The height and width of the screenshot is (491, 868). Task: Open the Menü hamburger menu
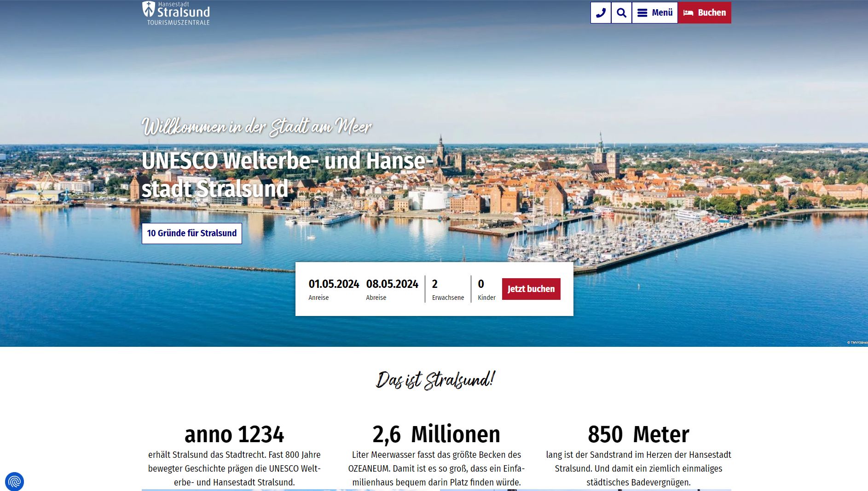pyautogui.click(x=654, y=13)
